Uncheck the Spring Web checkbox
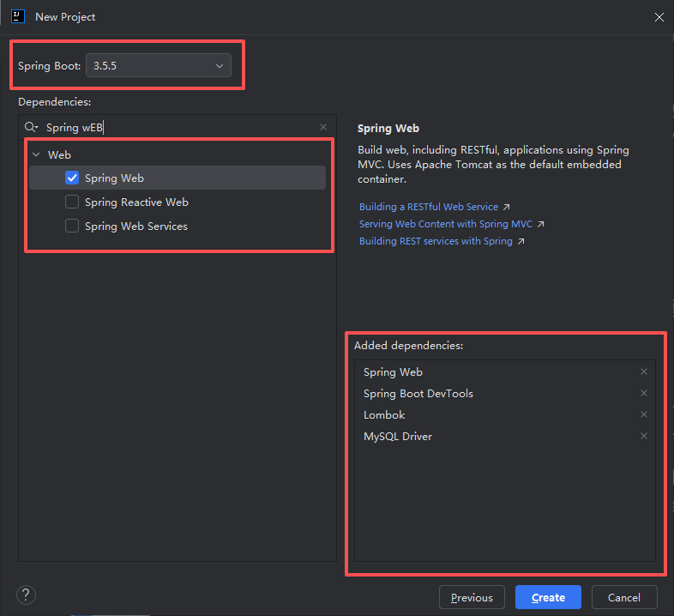The width and height of the screenshot is (674, 616). tap(72, 178)
